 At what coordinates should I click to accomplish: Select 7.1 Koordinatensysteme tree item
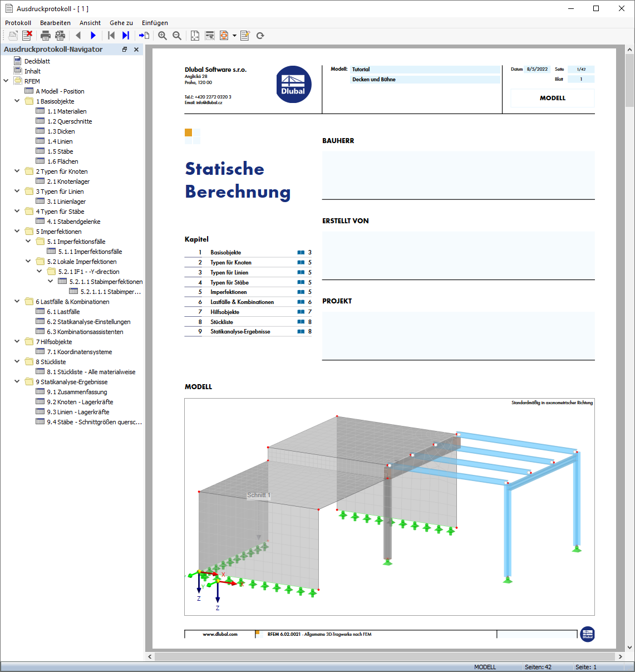[x=80, y=352]
